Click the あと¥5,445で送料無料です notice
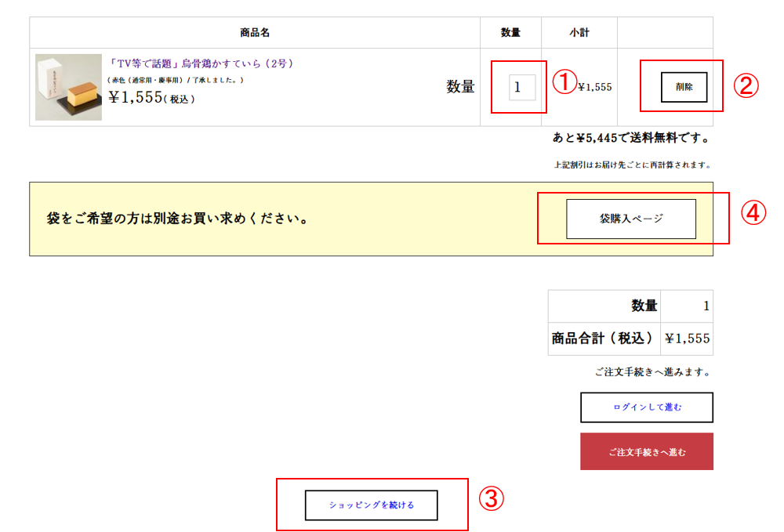 pos(631,139)
